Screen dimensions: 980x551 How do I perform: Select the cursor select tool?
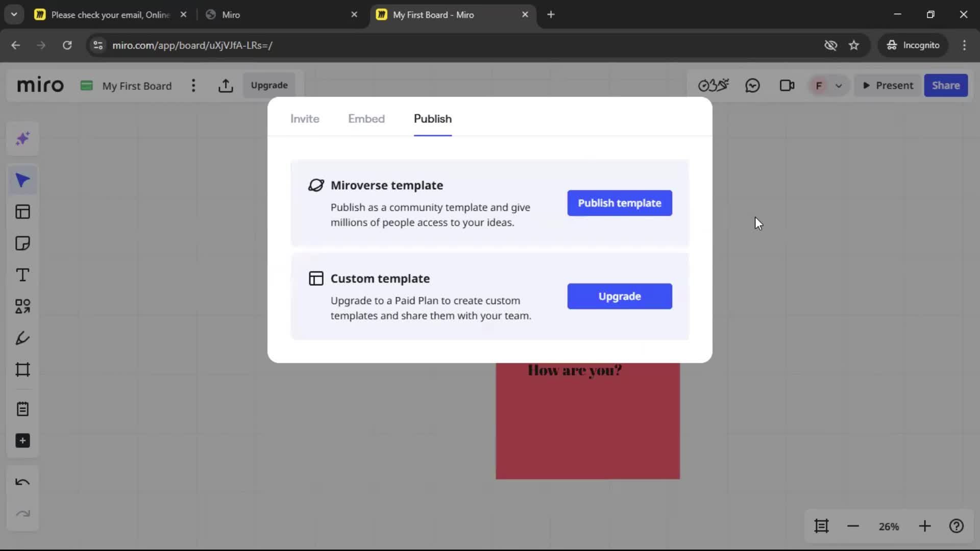pos(22,180)
